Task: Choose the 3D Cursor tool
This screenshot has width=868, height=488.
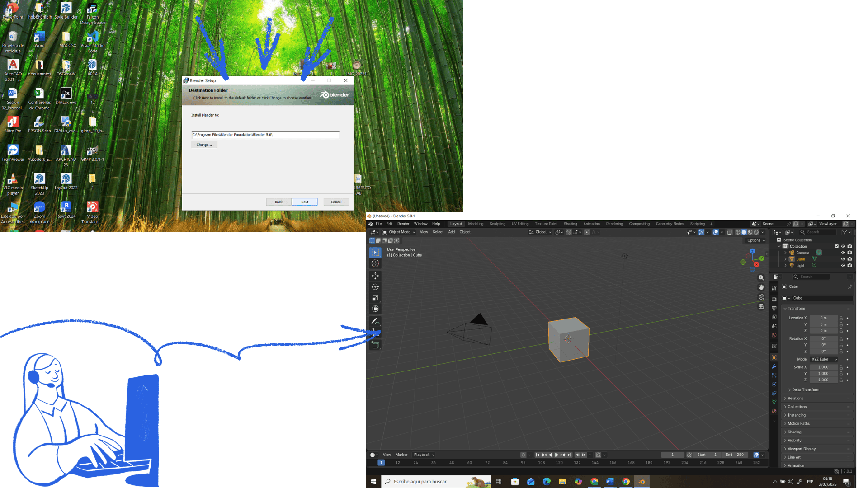Action: click(375, 263)
